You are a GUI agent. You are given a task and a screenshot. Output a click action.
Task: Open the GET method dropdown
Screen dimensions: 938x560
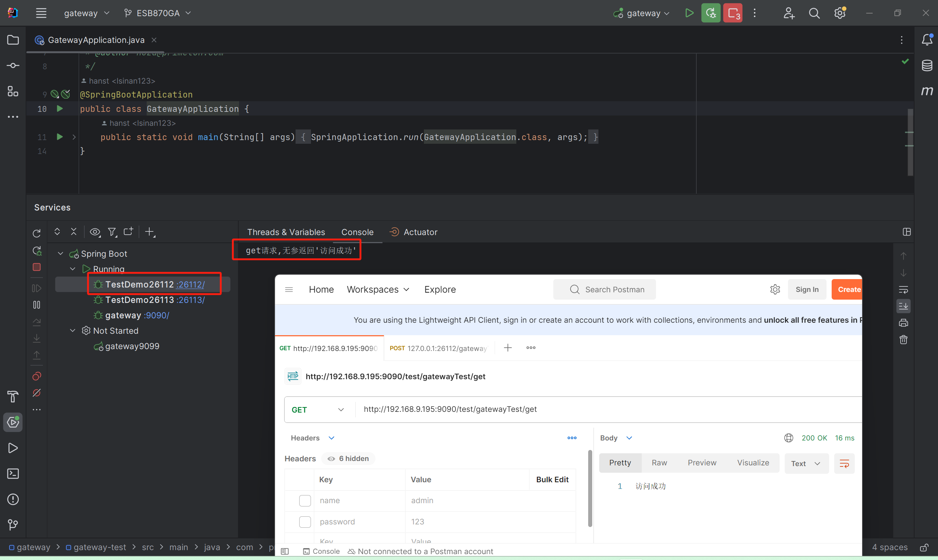[x=318, y=409]
